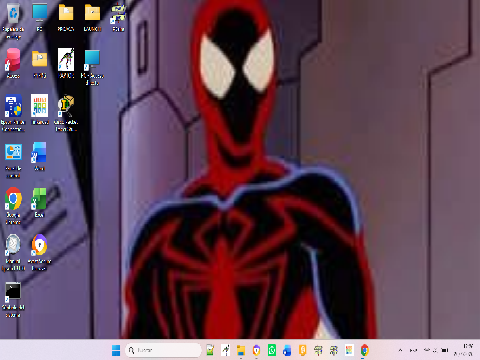This screenshot has width=480, height=360.
Task: Click the taskbar search box
Action: click(x=163, y=350)
